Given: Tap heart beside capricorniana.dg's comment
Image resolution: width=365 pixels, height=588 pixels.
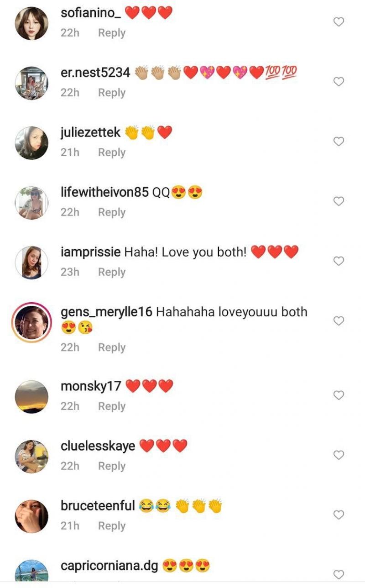Looking at the screenshot, I should 339,574.
